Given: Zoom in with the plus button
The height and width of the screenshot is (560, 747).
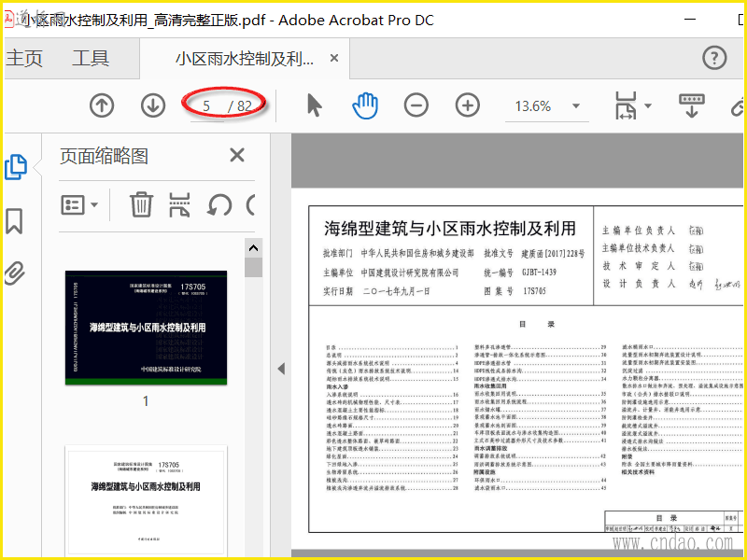Looking at the screenshot, I should (468, 105).
